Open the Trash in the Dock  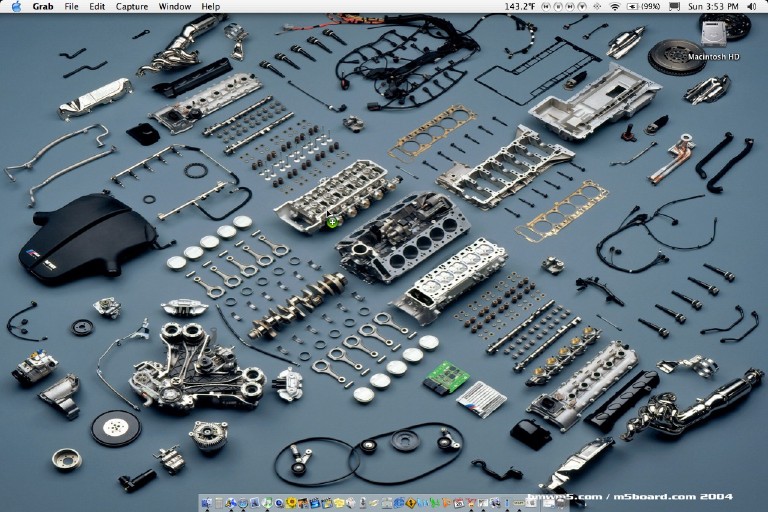click(x=560, y=503)
